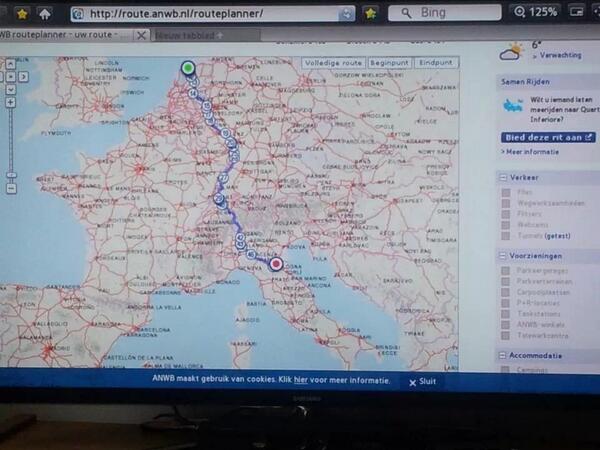The height and width of the screenshot is (450, 600).
Task: Pan the map up with the arrow control
Action: click(10, 64)
